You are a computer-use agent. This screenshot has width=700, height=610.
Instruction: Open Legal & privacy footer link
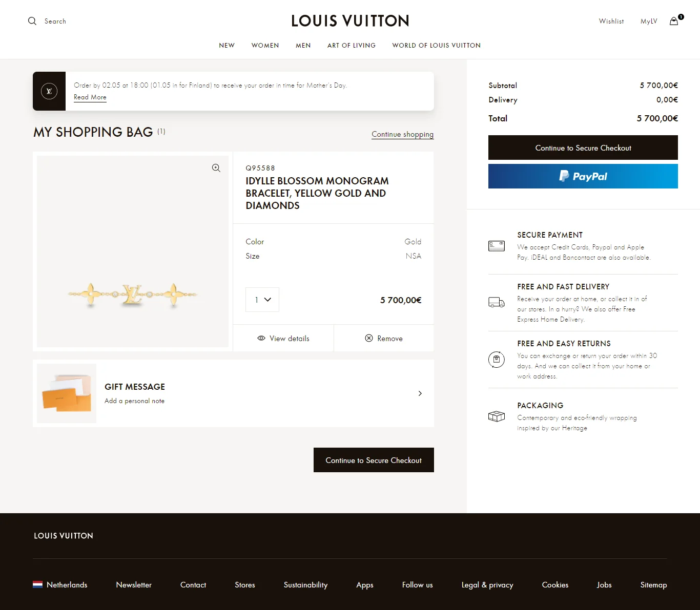click(x=487, y=585)
